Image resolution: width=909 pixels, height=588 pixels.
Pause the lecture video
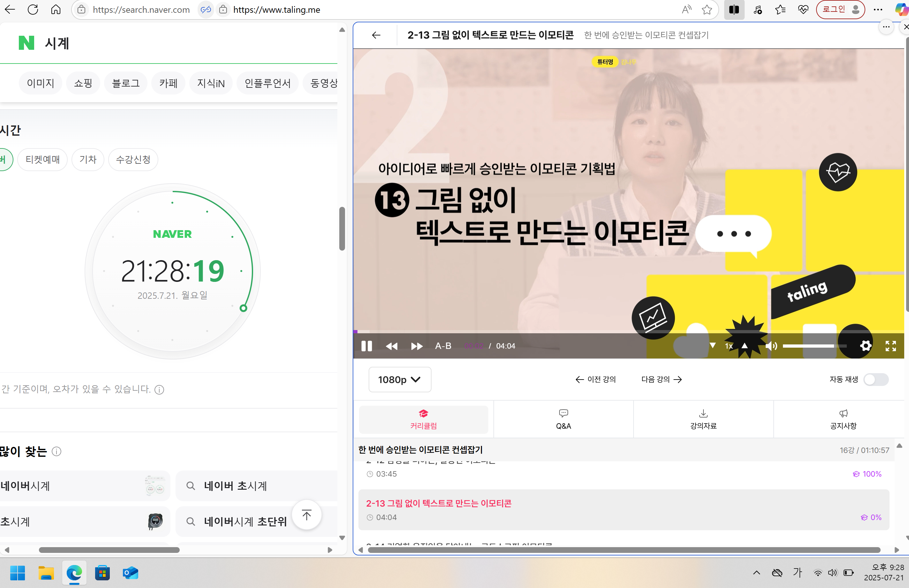click(366, 346)
